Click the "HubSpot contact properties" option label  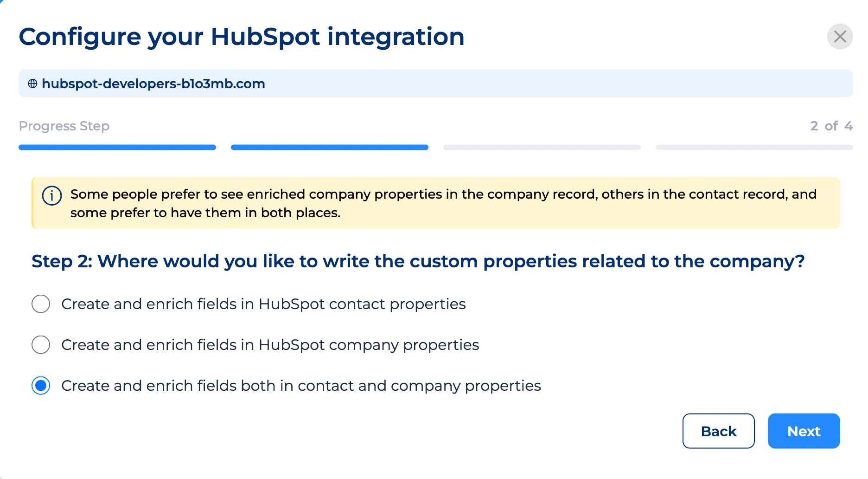coord(263,304)
